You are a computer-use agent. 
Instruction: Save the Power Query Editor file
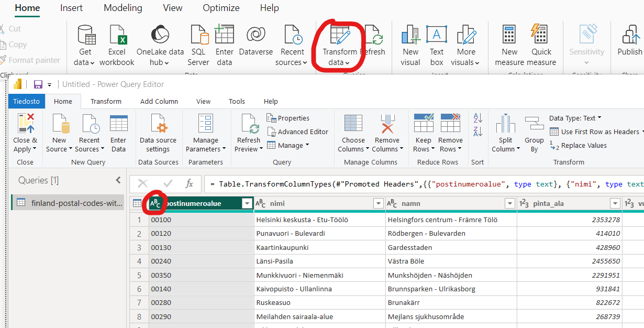[38, 84]
